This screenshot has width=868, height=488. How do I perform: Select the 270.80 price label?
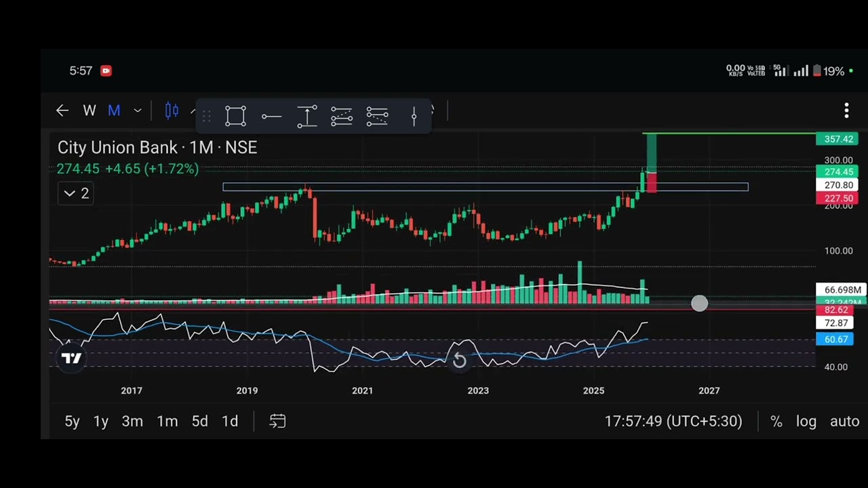coord(837,185)
